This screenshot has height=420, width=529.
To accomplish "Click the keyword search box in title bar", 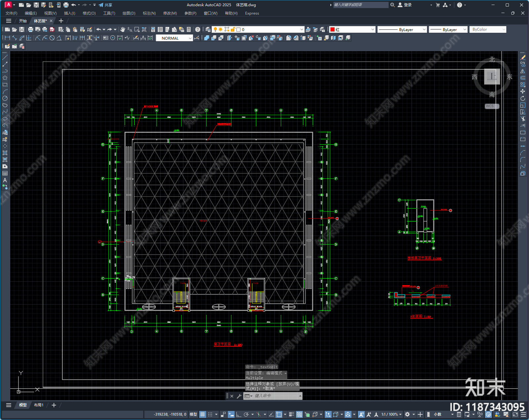I will pyautogui.click(x=360, y=5).
